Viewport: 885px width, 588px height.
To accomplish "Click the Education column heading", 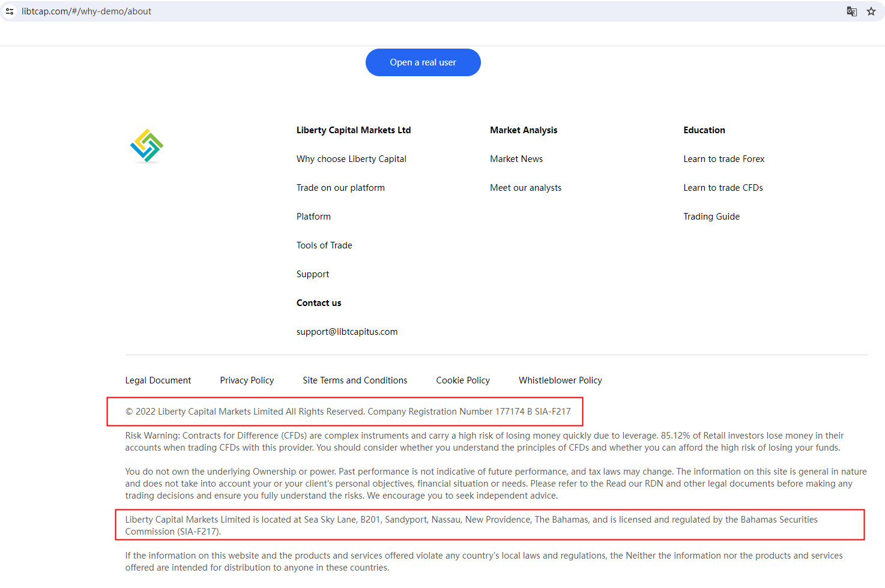I will coord(704,130).
